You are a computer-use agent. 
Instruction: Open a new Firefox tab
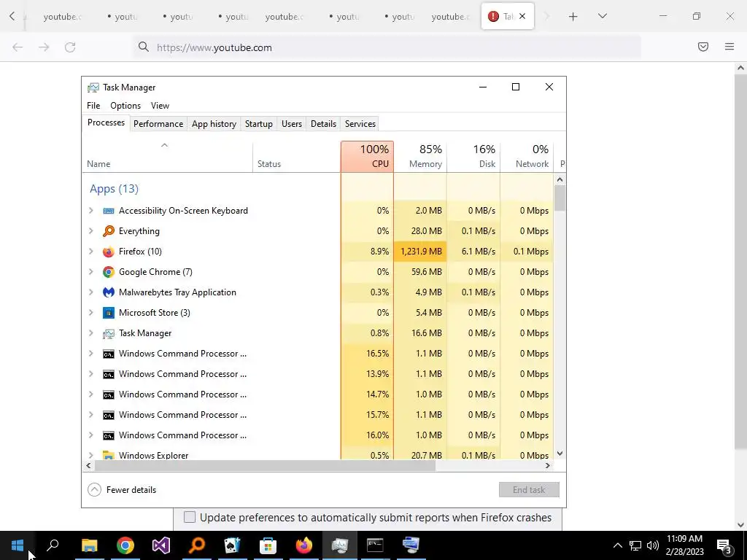coord(573,17)
